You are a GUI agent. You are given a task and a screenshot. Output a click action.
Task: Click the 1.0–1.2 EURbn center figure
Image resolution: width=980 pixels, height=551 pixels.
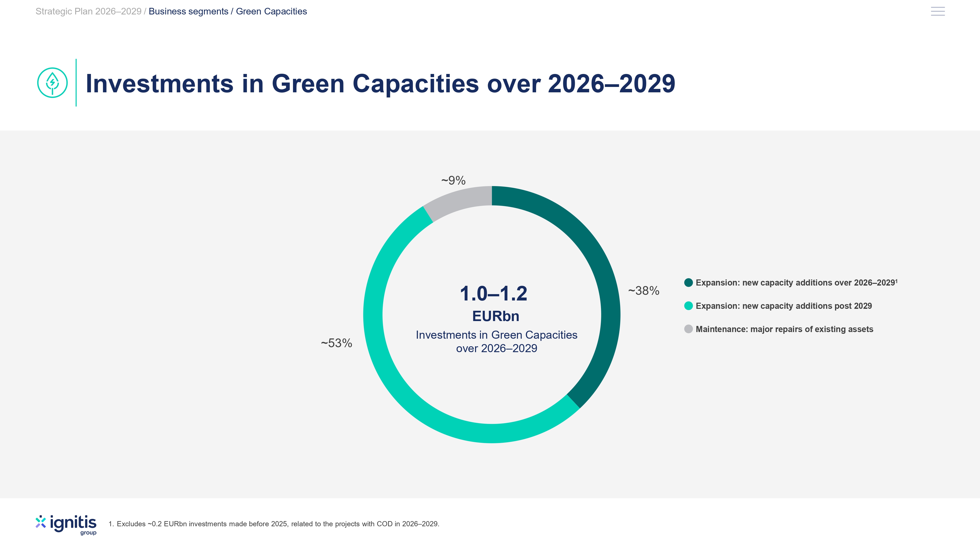(494, 303)
